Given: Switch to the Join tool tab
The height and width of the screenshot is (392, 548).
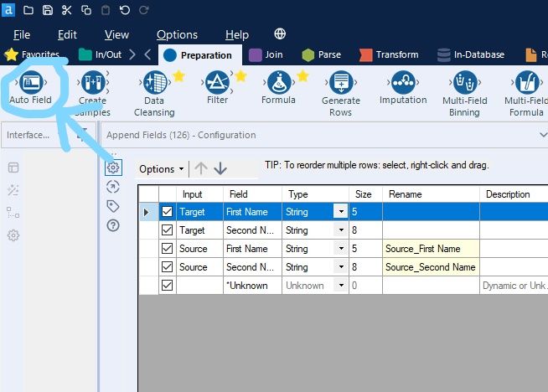Looking at the screenshot, I should 266,54.
